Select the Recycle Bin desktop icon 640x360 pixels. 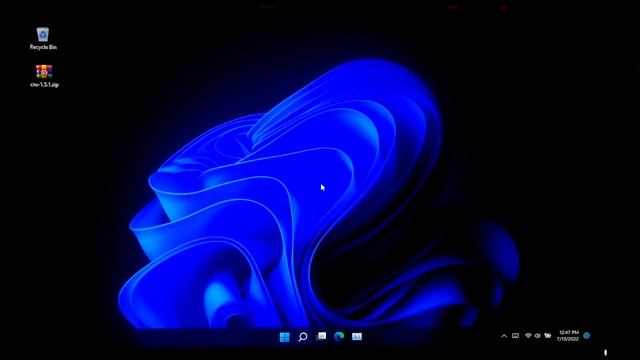tap(43, 39)
